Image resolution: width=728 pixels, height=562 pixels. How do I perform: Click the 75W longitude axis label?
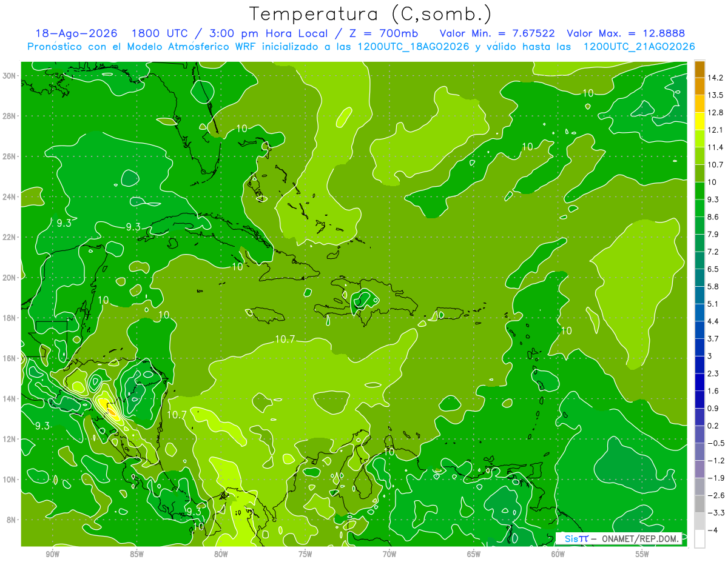pyautogui.click(x=305, y=554)
